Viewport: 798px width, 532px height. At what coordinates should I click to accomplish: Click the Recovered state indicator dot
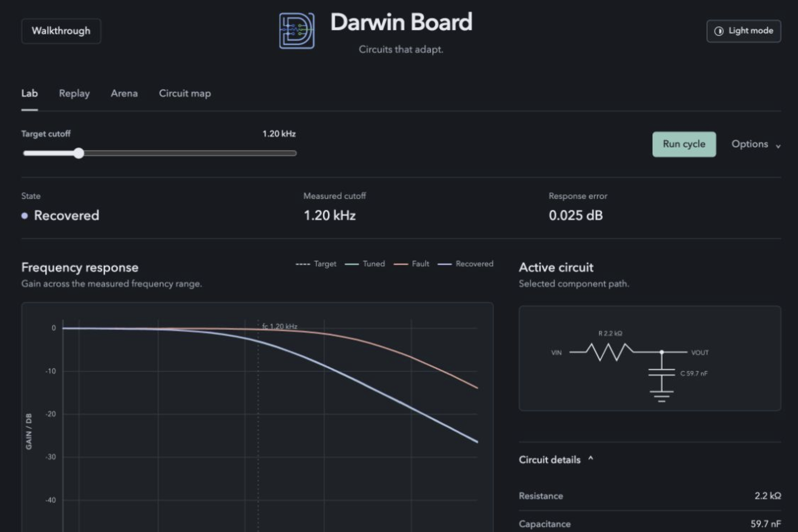tap(25, 216)
